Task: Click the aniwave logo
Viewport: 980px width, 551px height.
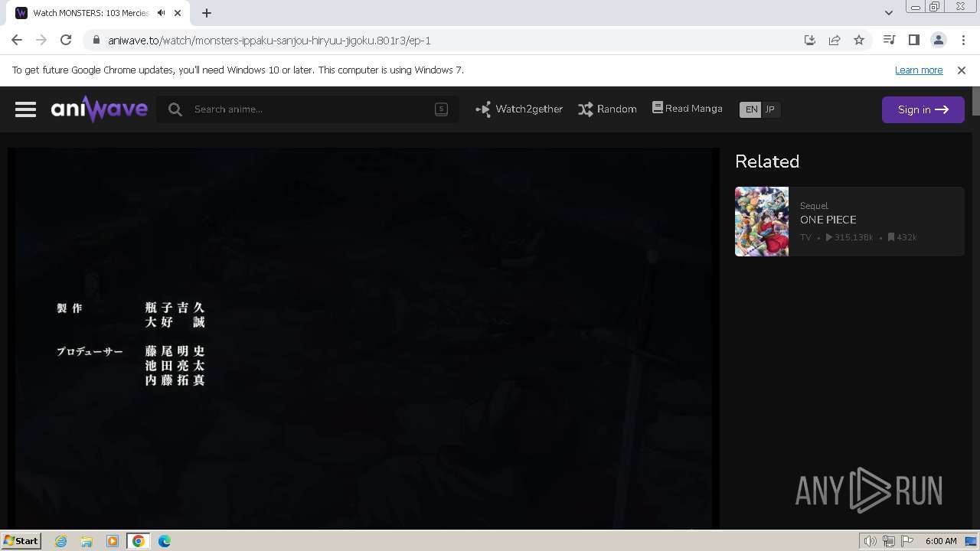Action: click(x=100, y=109)
